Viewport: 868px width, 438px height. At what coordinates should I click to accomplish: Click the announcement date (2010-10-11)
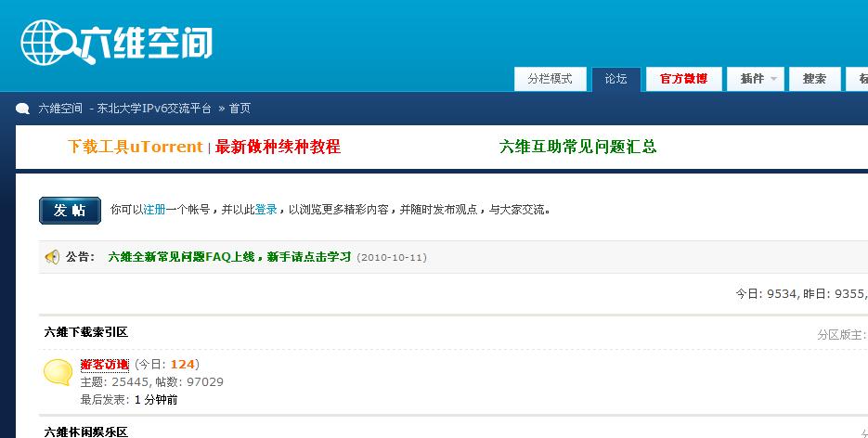point(392,258)
